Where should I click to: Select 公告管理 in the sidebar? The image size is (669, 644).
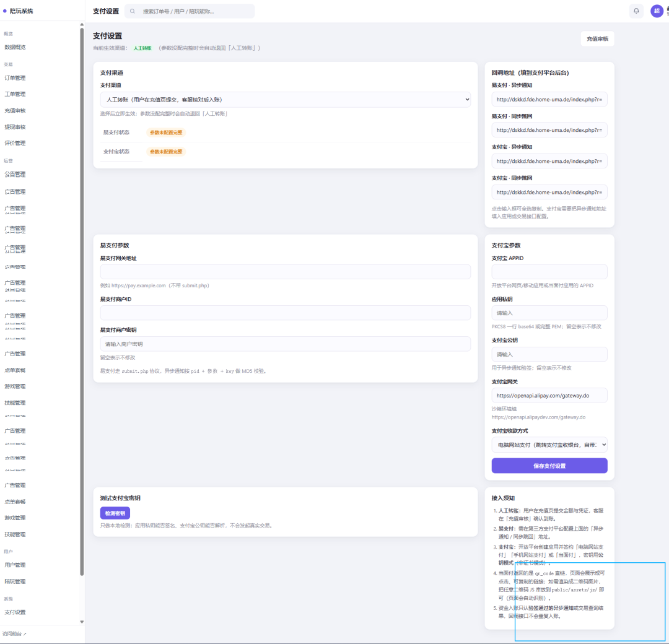[x=15, y=175]
